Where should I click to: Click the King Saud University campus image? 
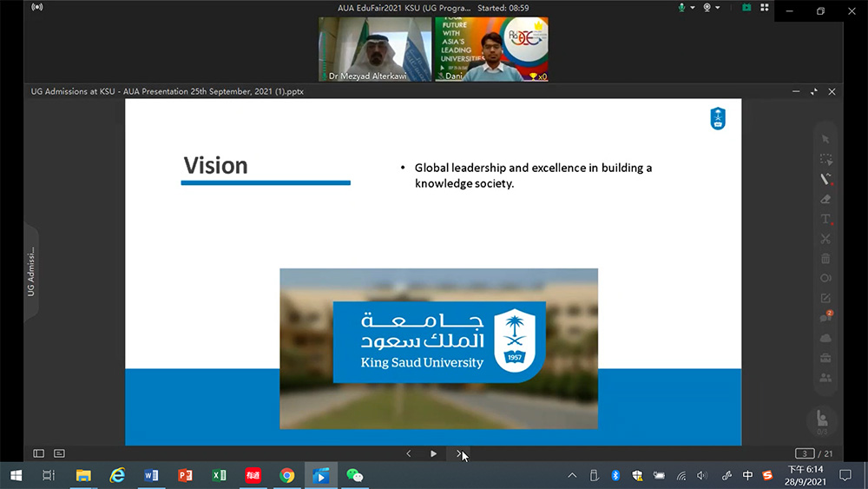[438, 349]
